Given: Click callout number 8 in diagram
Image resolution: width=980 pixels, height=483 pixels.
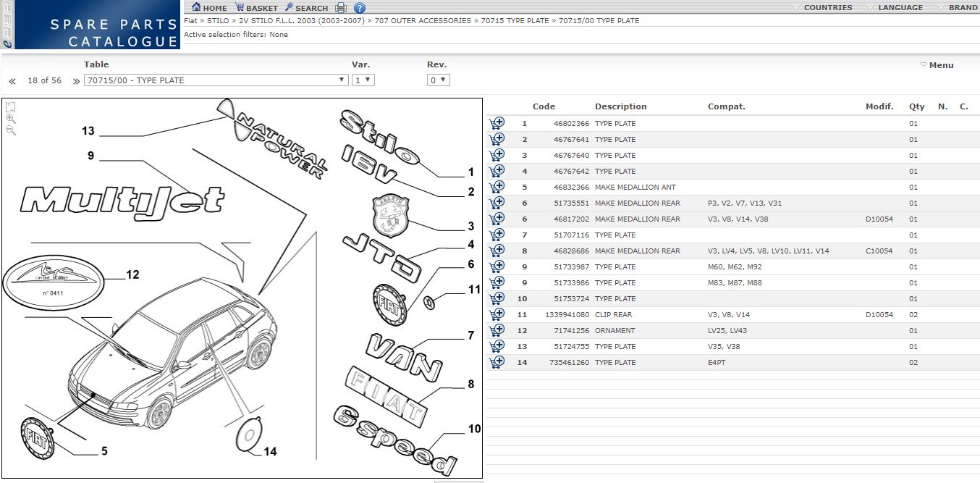Looking at the screenshot, I should coord(471,385).
